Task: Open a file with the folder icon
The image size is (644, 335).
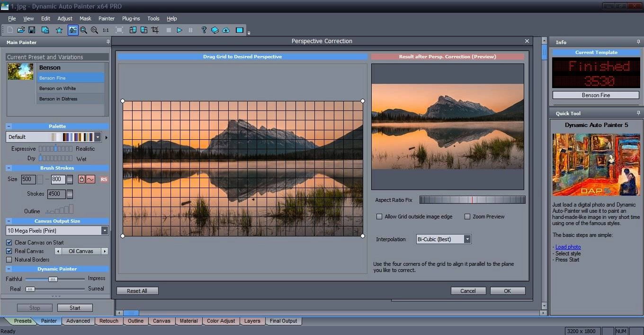Action: pos(21,30)
